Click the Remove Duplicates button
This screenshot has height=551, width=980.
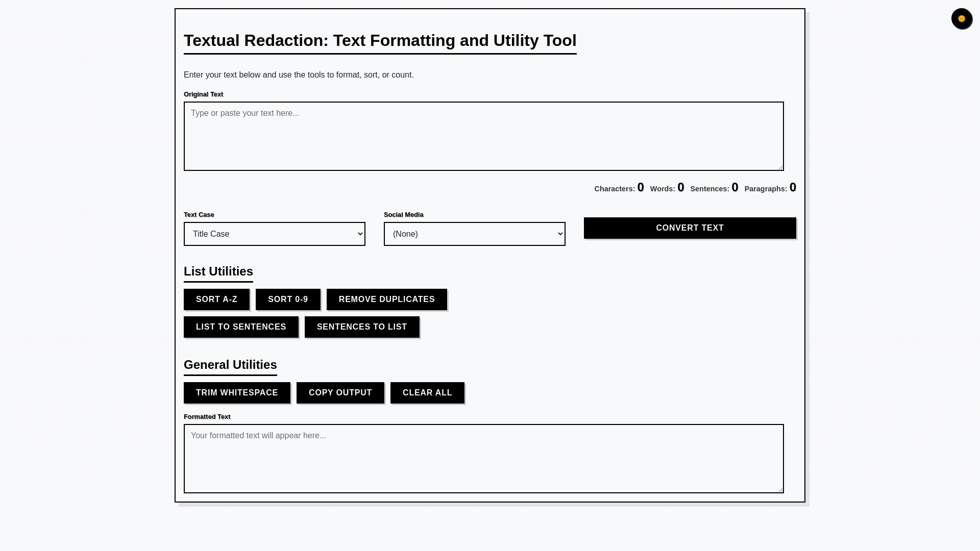[x=386, y=299]
